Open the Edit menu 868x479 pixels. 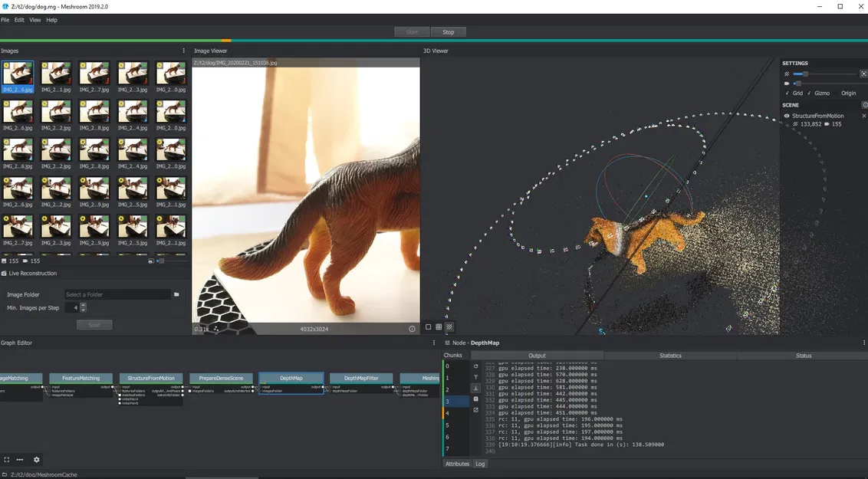click(19, 20)
